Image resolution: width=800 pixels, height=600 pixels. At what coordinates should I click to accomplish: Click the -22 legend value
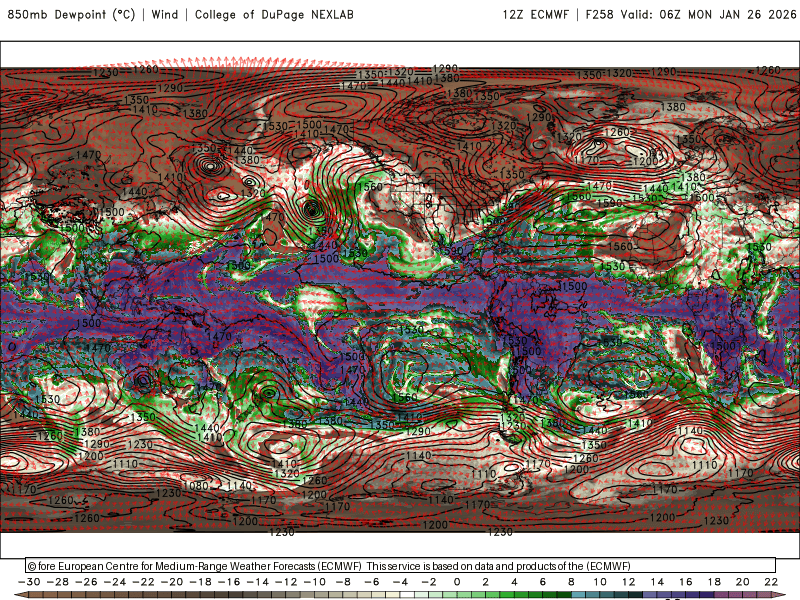tap(143, 582)
